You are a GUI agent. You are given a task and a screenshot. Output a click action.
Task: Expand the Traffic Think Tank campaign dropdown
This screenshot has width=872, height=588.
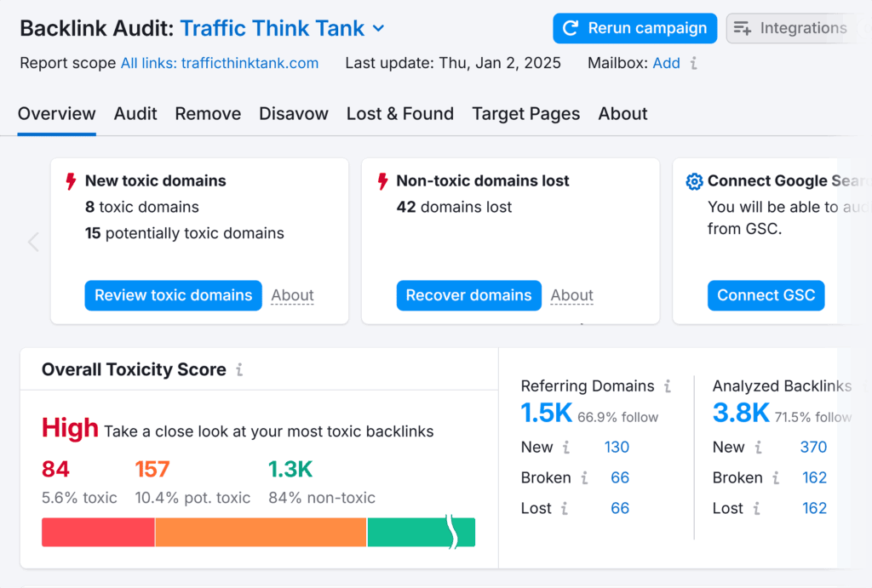[378, 28]
